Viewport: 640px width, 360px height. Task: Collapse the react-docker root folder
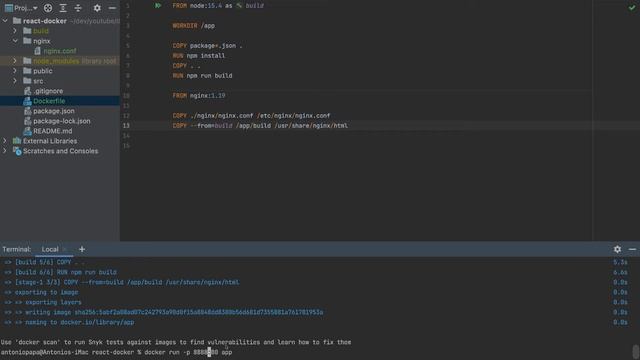5,21
